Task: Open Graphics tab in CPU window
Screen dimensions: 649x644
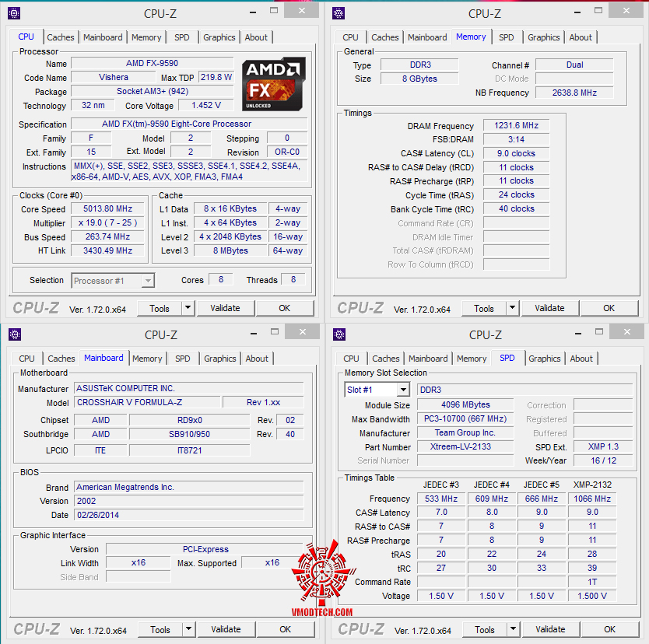Action: coord(219,37)
